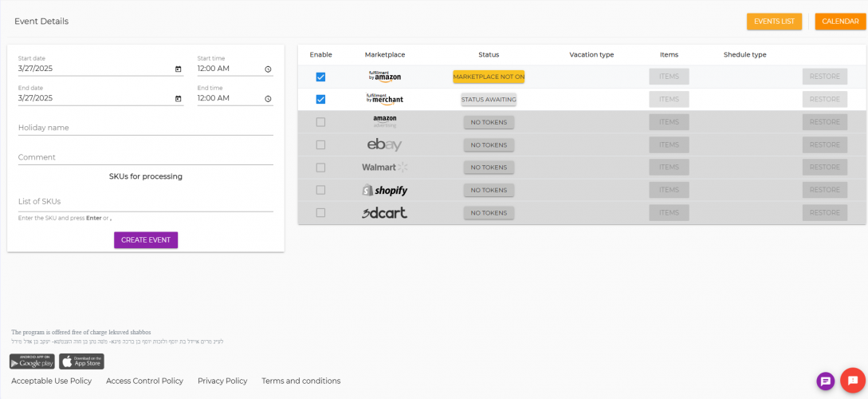The width and height of the screenshot is (868, 399).
Task: Open the End date calendar picker icon
Action: coord(179,99)
